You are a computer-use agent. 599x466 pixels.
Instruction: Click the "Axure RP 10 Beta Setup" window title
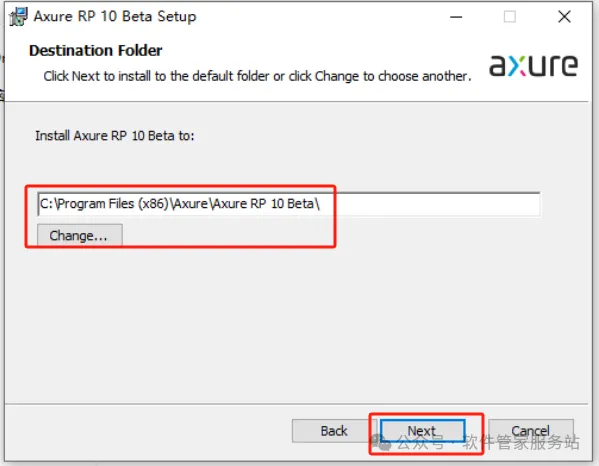(115, 16)
